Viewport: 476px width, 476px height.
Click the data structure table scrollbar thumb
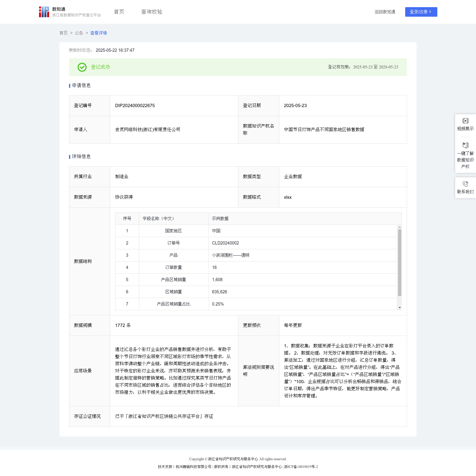click(x=400, y=262)
